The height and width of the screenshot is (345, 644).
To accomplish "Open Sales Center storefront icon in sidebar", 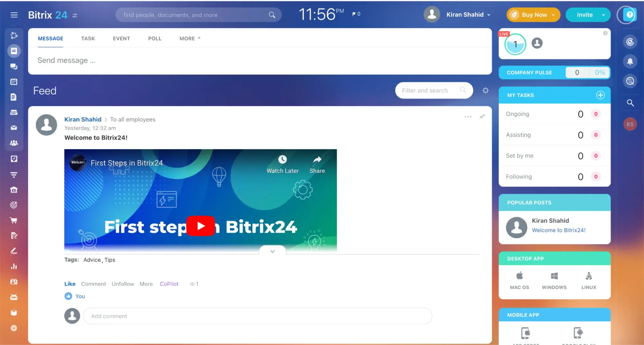I will pos(14,190).
